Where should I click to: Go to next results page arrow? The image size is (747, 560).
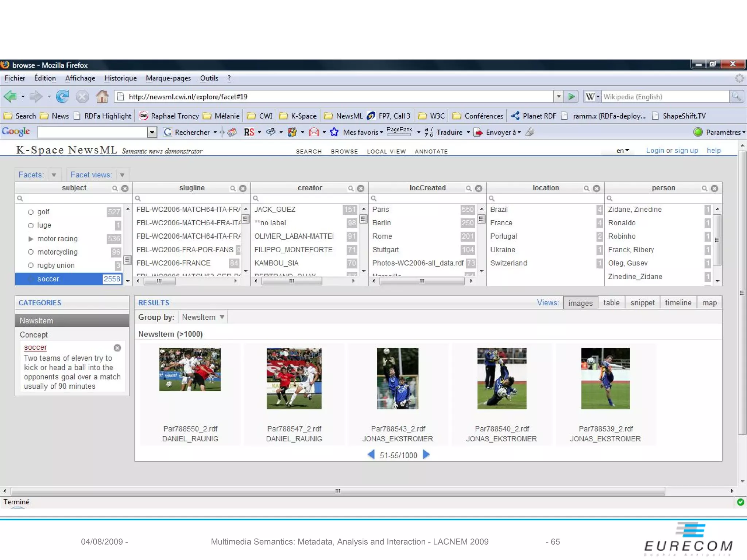[x=426, y=455]
